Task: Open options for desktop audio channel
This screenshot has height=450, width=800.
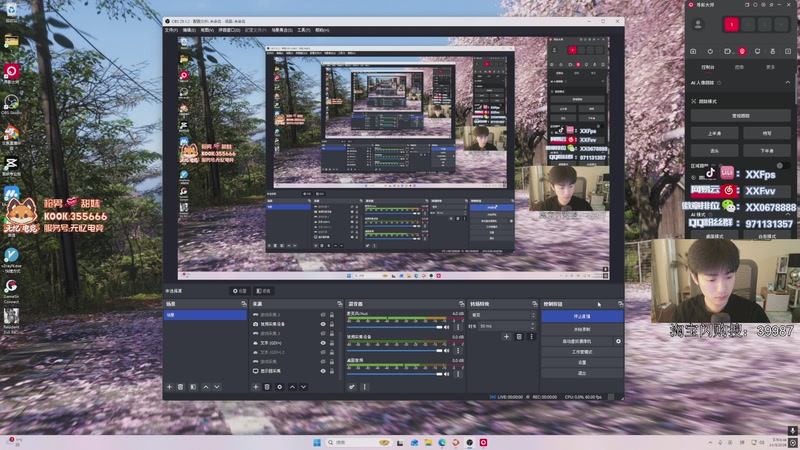Action: [458, 374]
